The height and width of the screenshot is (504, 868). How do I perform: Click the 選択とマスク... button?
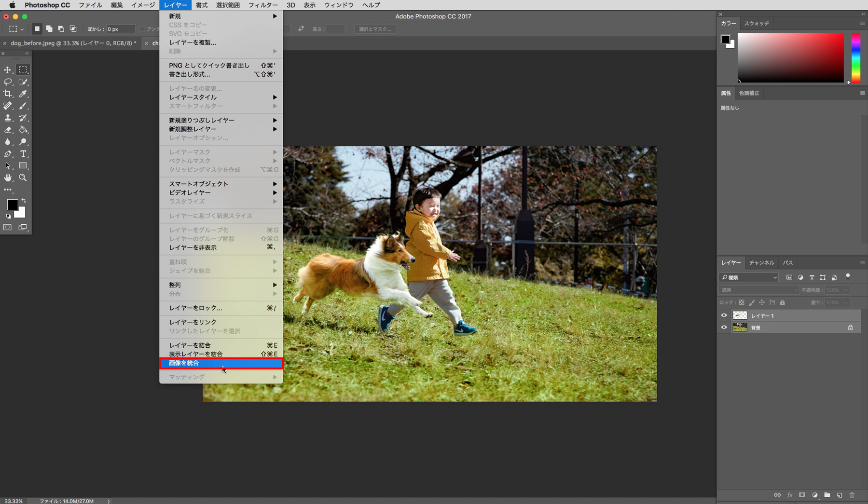375,29
